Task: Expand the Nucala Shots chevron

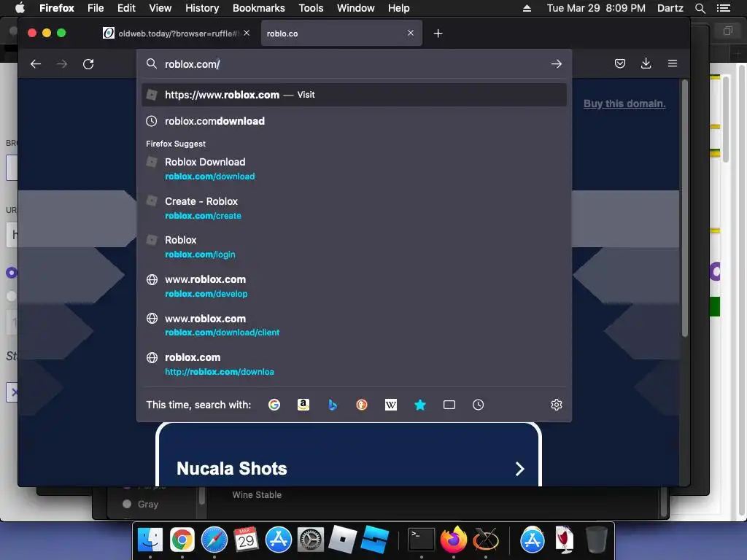Action: click(x=519, y=469)
